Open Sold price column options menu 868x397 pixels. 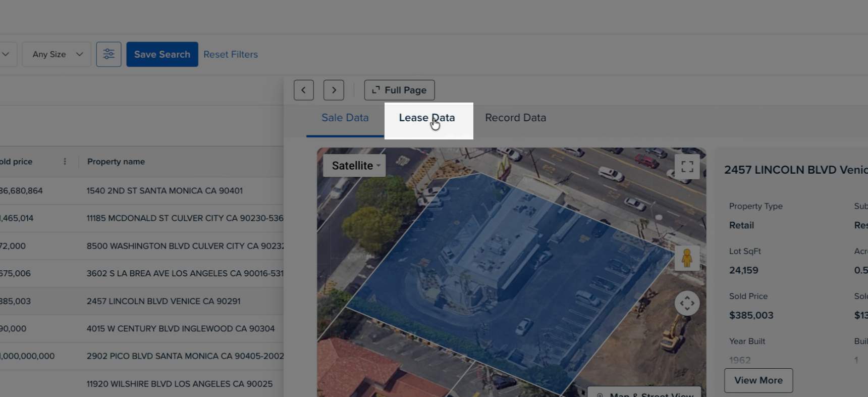pos(65,162)
